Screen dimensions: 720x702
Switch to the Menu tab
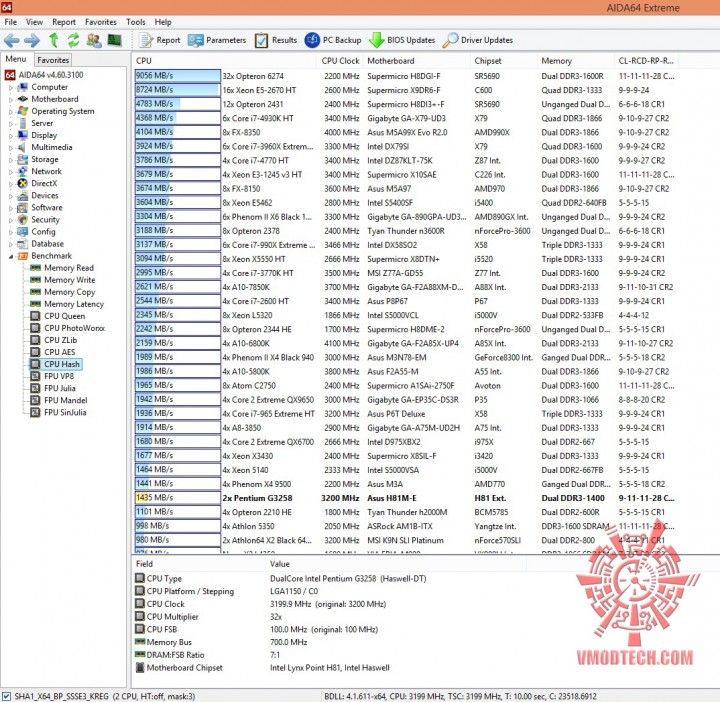click(16, 59)
